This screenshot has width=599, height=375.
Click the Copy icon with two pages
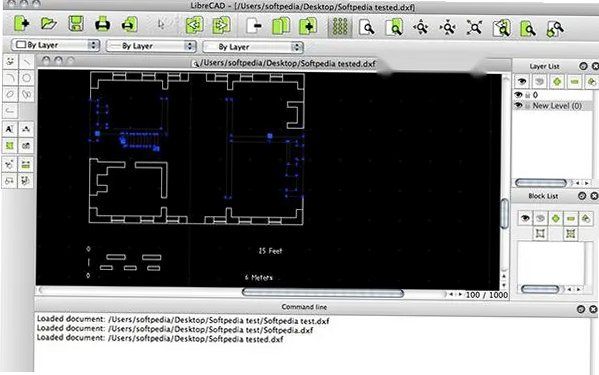click(281, 26)
